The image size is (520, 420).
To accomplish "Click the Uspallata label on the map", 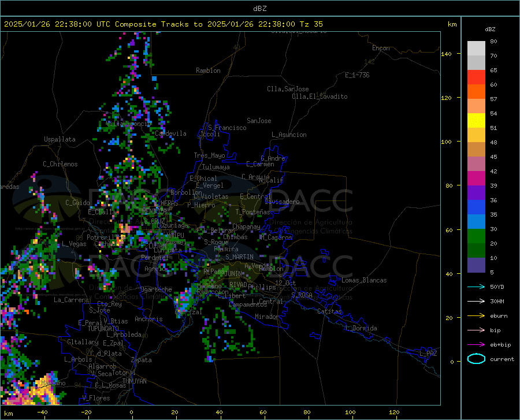I will tap(60, 139).
